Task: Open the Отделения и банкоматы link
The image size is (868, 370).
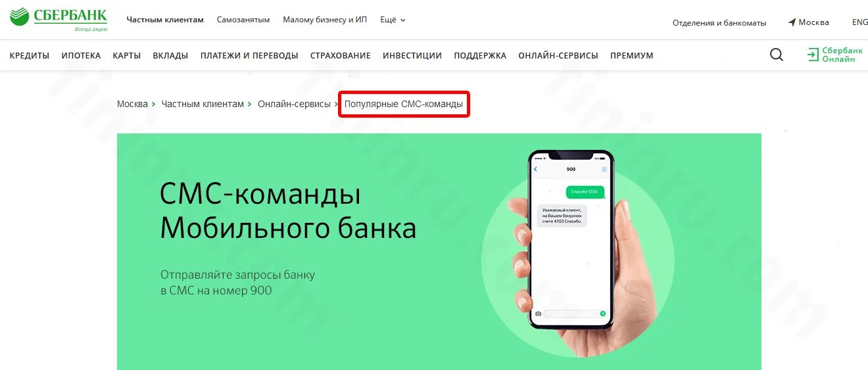Action: 719,23
